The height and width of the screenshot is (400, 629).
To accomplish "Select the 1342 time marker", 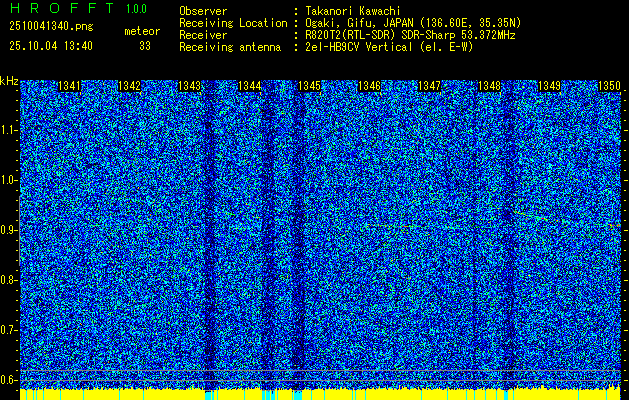I will (x=130, y=86).
